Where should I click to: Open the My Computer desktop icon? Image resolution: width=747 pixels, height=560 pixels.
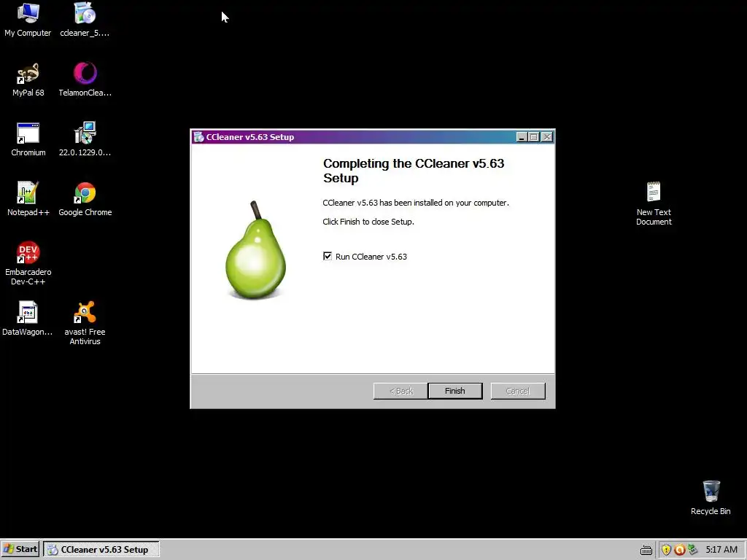[28, 20]
